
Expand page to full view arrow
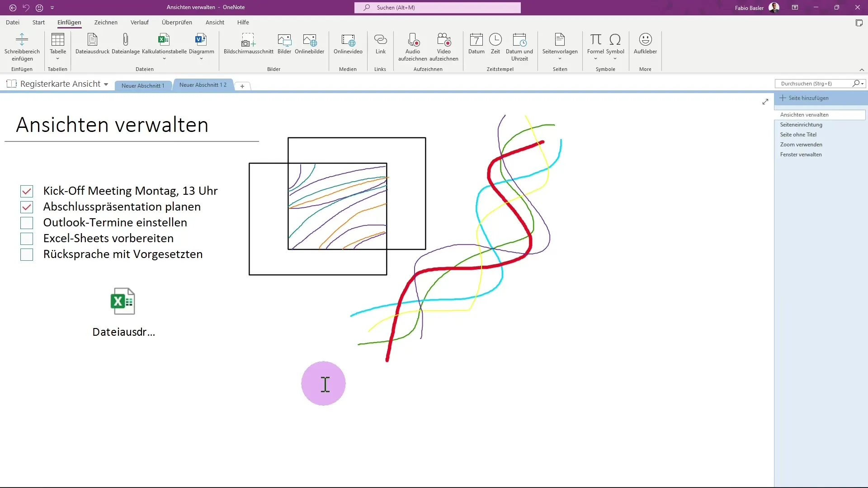pyautogui.click(x=765, y=102)
